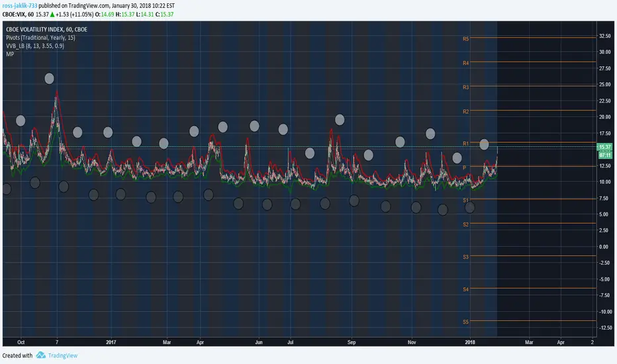Click the R4 pivot label
The image size is (617, 364).
(465, 63)
